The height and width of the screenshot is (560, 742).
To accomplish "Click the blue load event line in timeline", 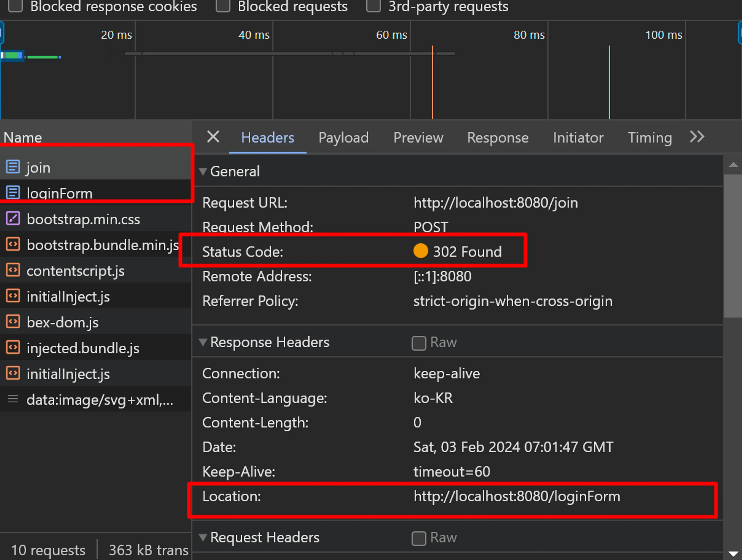I will [x=609, y=82].
